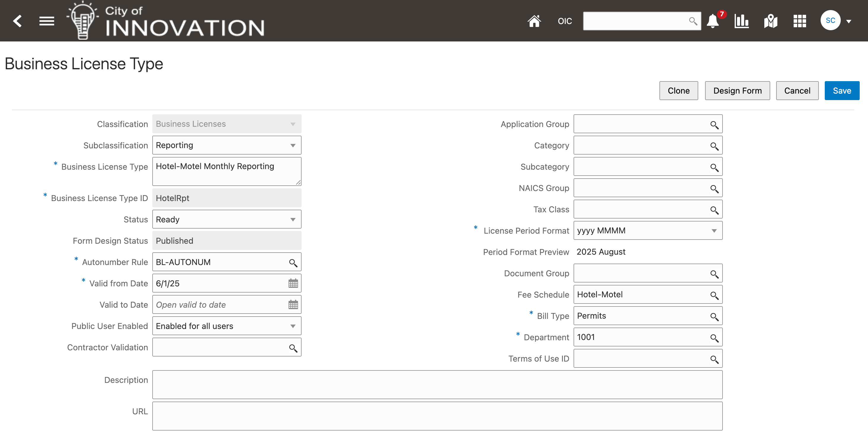Screen dimensions: 868x443
Task: Open Valid from Date calendar picker
Action: (x=293, y=283)
